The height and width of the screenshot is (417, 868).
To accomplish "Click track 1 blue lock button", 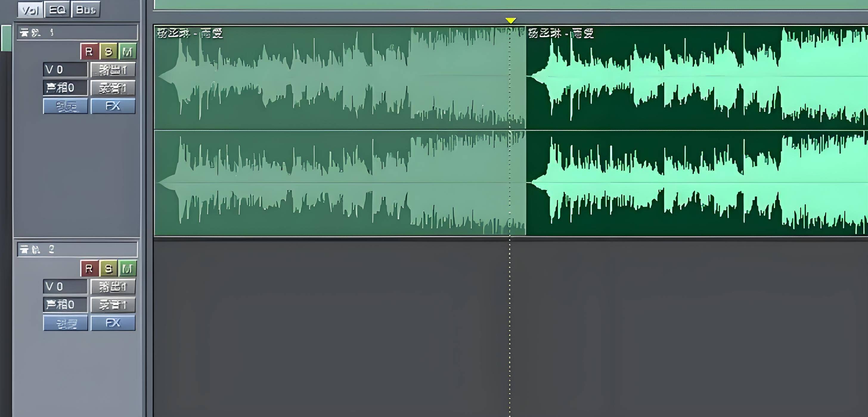I will point(65,106).
